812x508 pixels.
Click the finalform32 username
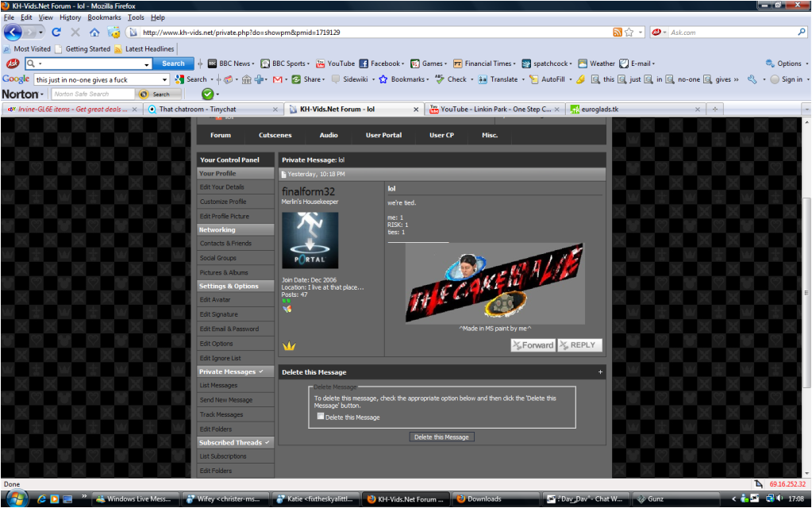coord(308,191)
